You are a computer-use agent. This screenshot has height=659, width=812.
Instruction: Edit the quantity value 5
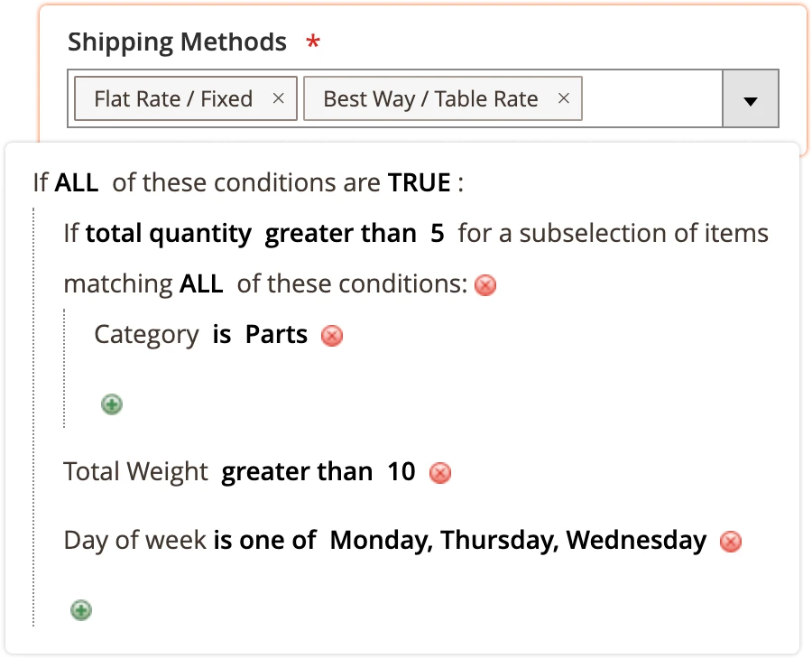pos(437,233)
